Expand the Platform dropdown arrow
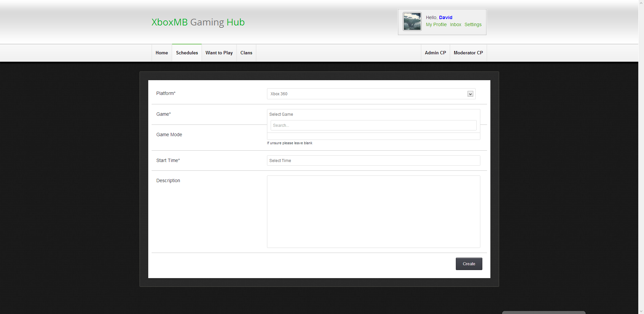The image size is (644, 314). click(x=470, y=94)
